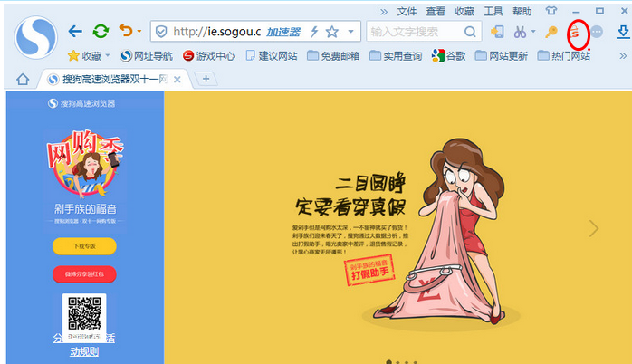Open the 网站更新 bookmark folder
This screenshot has height=364, width=632.
(502, 55)
